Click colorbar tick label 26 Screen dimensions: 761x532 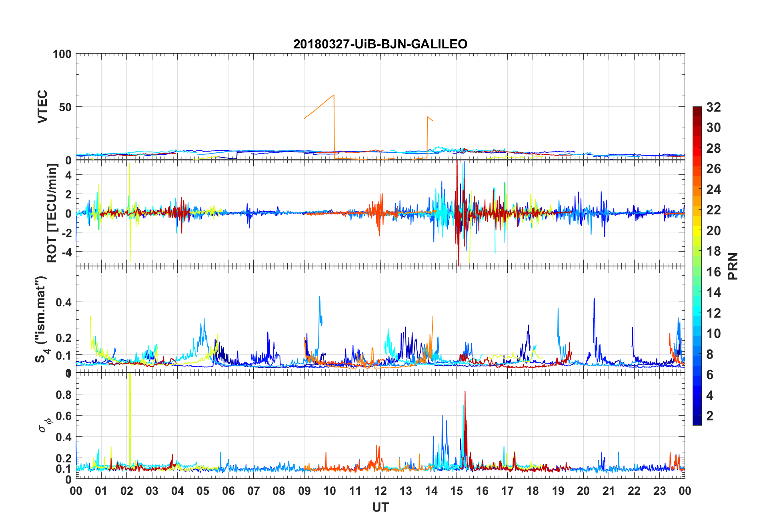click(713, 169)
